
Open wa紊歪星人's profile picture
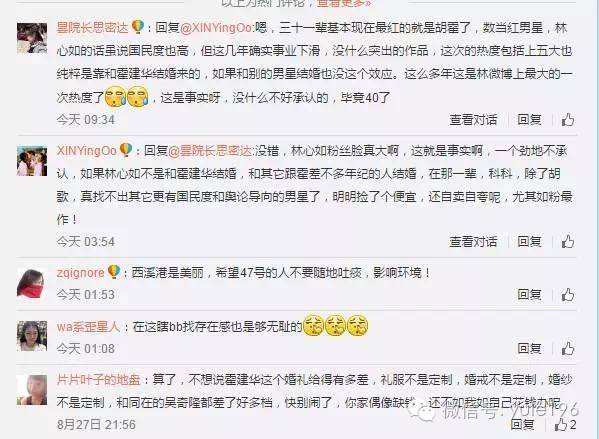point(32,336)
